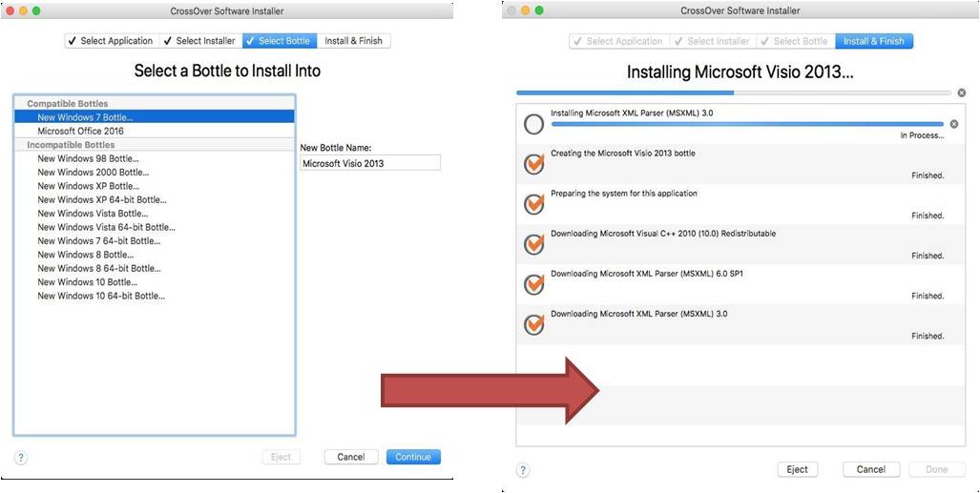The width and height of the screenshot is (980, 493).
Task: Select New Windows 98 Bottle
Action: (154, 158)
